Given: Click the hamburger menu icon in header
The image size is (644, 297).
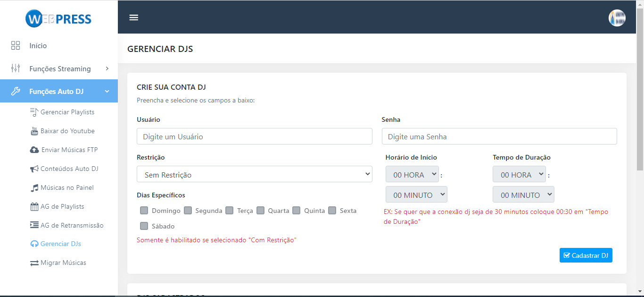Looking at the screenshot, I should pyautogui.click(x=134, y=17).
